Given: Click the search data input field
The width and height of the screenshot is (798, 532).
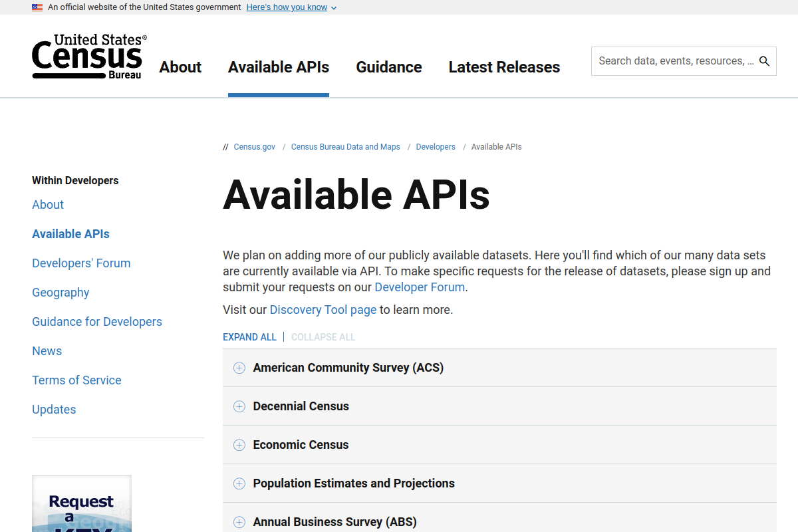Looking at the screenshot, I should [676, 61].
